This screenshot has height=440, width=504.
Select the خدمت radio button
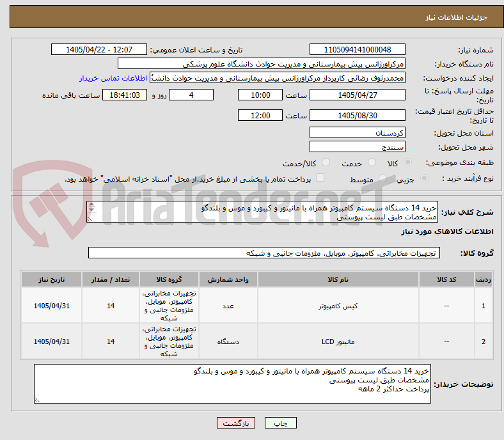coord(372,162)
